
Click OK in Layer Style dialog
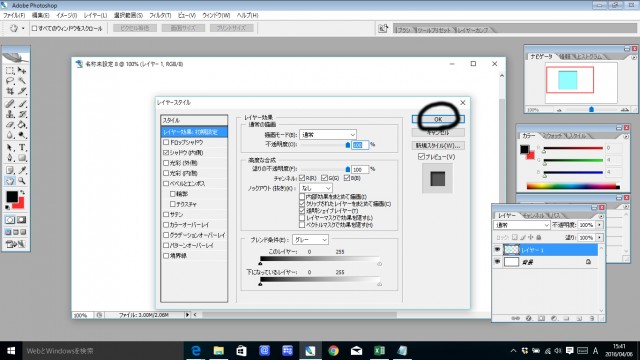coord(438,119)
